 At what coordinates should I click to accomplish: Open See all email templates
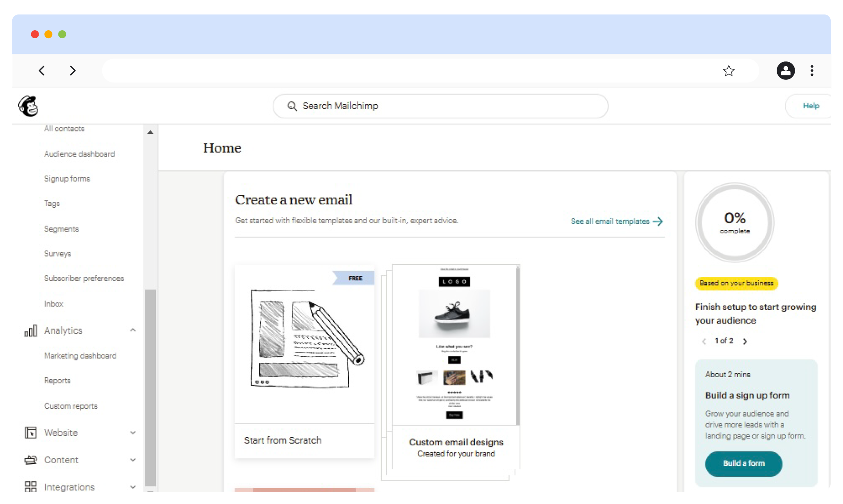coord(610,222)
